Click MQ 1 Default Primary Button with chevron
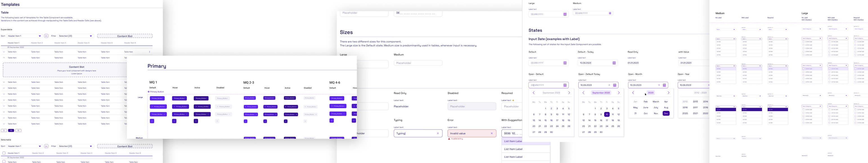This screenshot has width=868, height=163. coord(158,114)
